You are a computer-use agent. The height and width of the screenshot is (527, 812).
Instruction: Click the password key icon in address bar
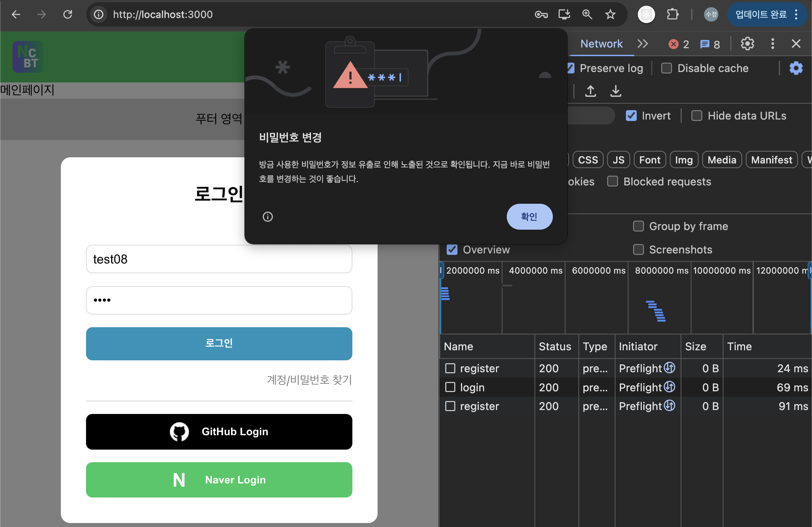(541, 14)
